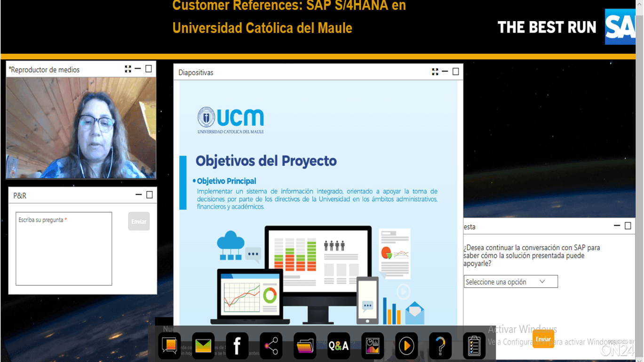Open the survey clipboard icon
644x362 pixels.
click(x=474, y=346)
